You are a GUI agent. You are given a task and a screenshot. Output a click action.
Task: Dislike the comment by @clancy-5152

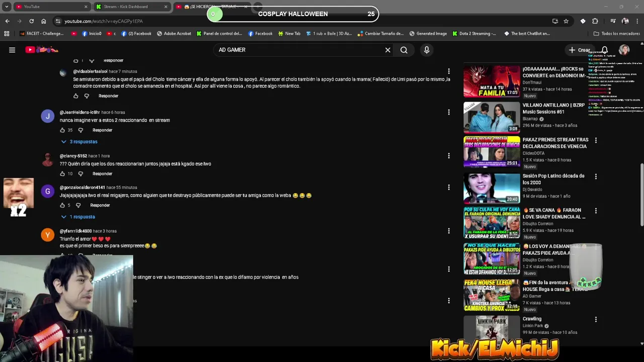pos(80,174)
